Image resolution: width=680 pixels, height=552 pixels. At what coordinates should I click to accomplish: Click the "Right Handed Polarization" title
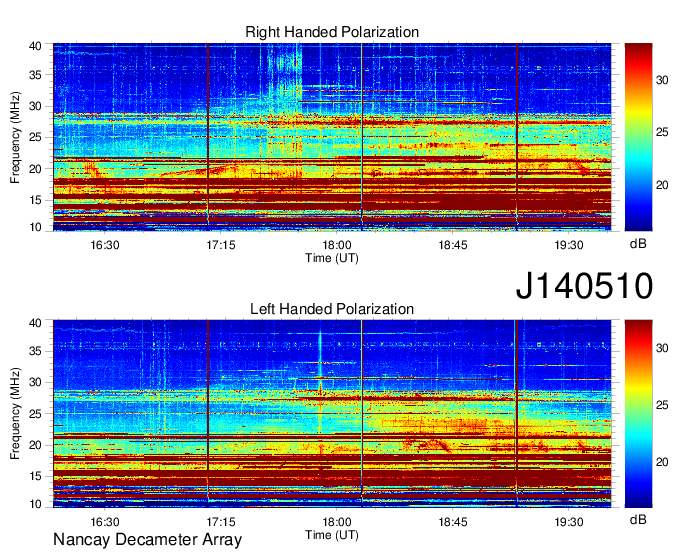(x=332, y=32)
